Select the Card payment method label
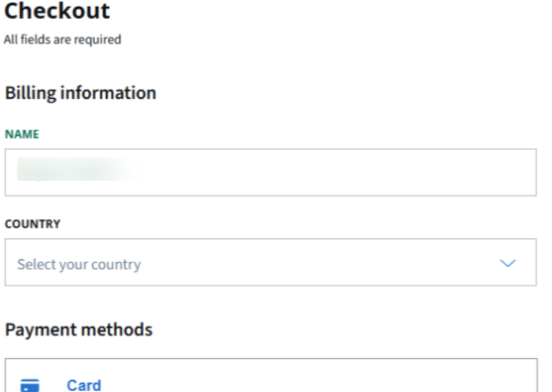 [83, 385]
